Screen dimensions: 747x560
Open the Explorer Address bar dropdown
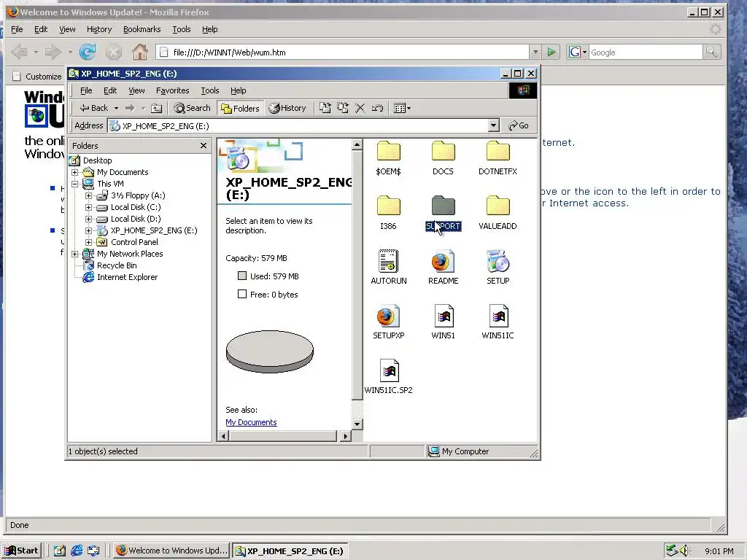[494, 125]
